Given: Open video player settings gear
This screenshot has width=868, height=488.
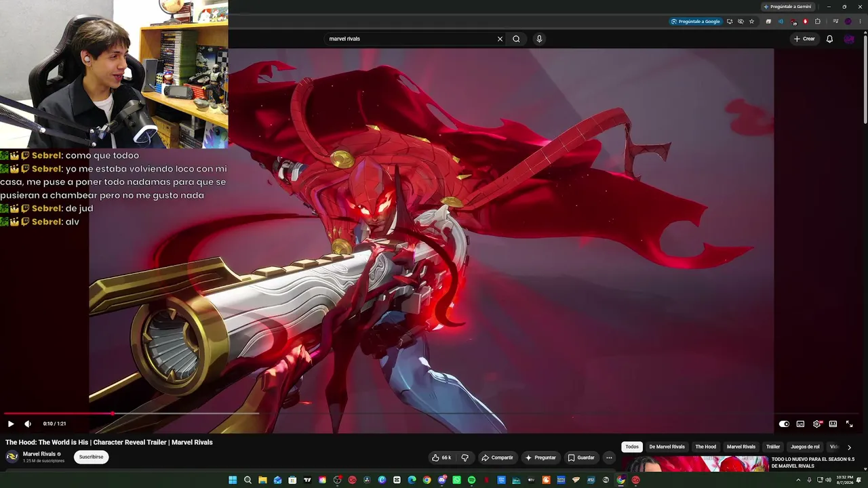Looking at the screenshot, I should [816, 424].
